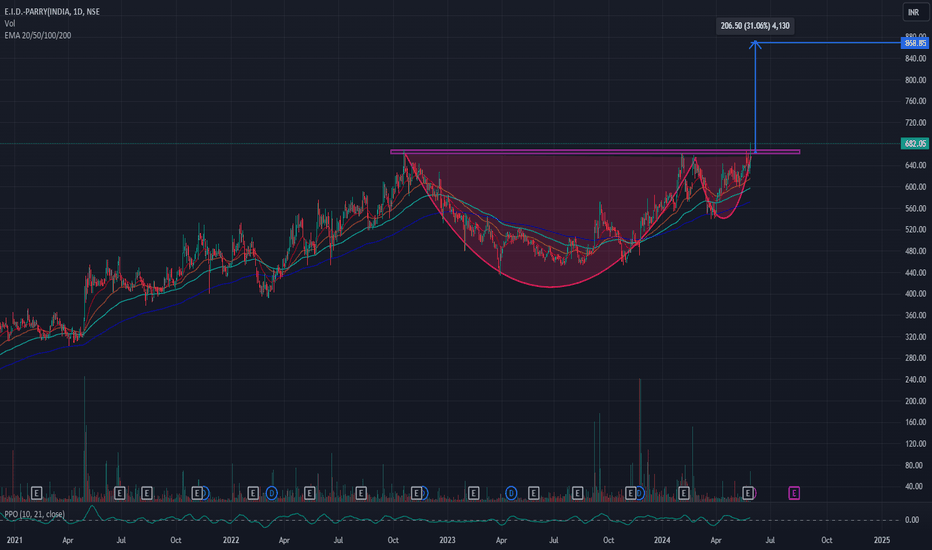Viewport: 932px width, 550px height.
Task: Click the 400.00 price axis label
Action: tap(915, 294)
